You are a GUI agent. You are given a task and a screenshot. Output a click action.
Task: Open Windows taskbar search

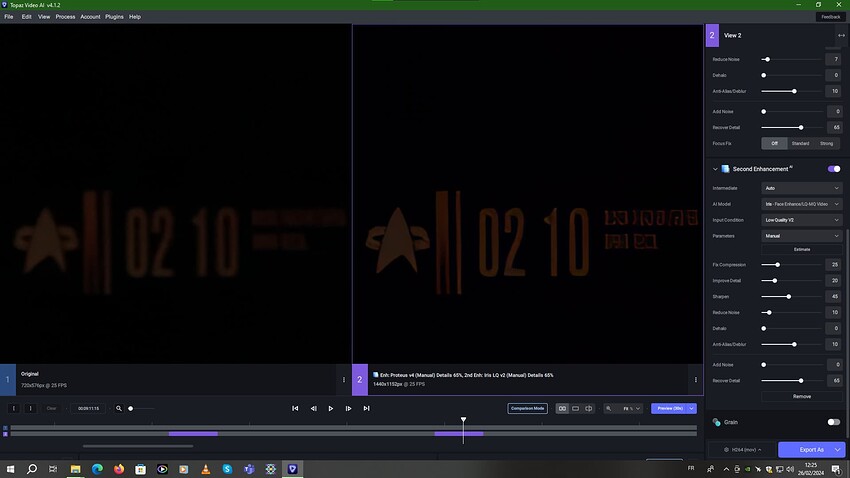coord(32,469)
